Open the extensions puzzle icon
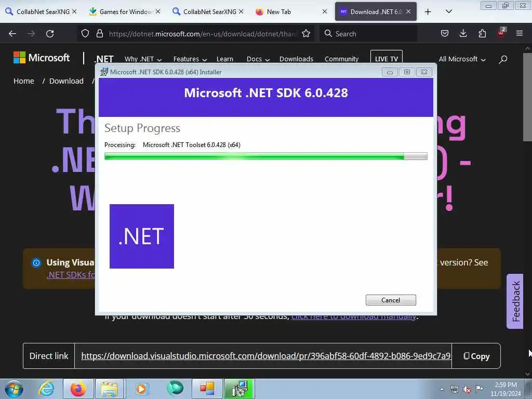Image resolution: width=532 pixels, height=399 pixels. click(x=482, y=33)
